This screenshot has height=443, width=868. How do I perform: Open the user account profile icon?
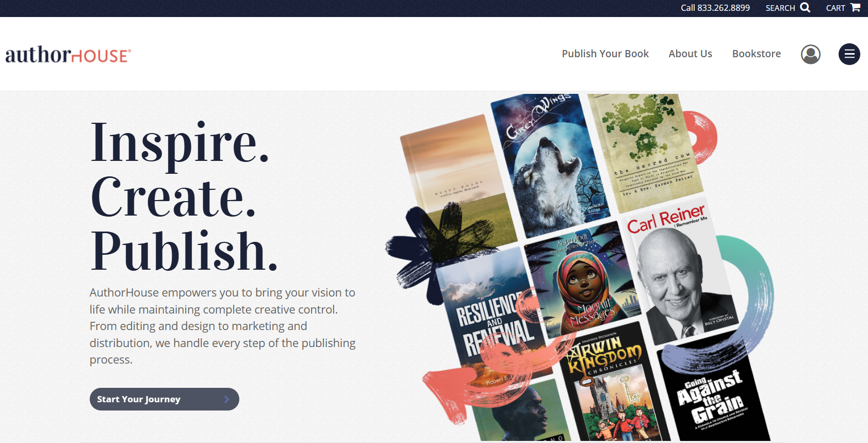[x=811, y=54]
